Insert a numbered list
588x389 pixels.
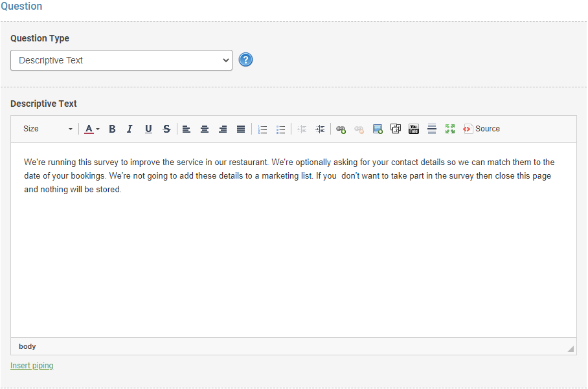tap(262, 129)
